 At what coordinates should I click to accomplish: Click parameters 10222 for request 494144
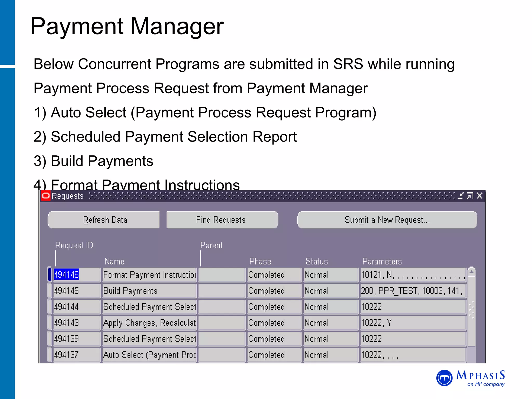click(x=413, y=307)
